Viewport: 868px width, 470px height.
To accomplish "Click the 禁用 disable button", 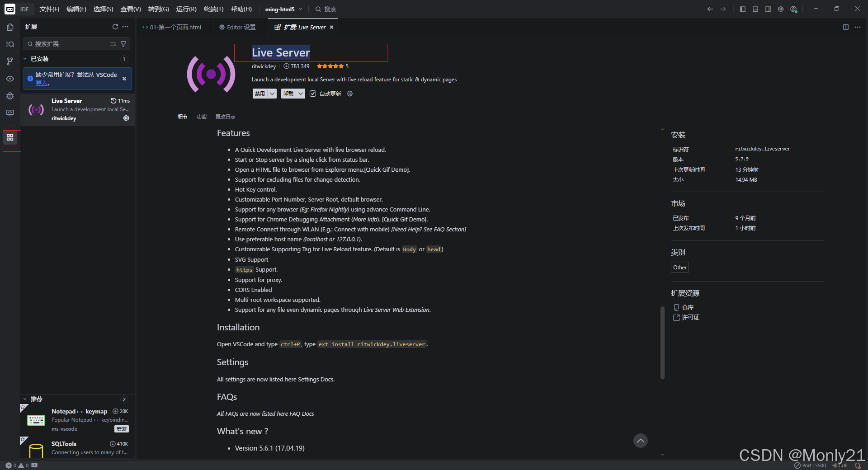I will coord(260,94).
